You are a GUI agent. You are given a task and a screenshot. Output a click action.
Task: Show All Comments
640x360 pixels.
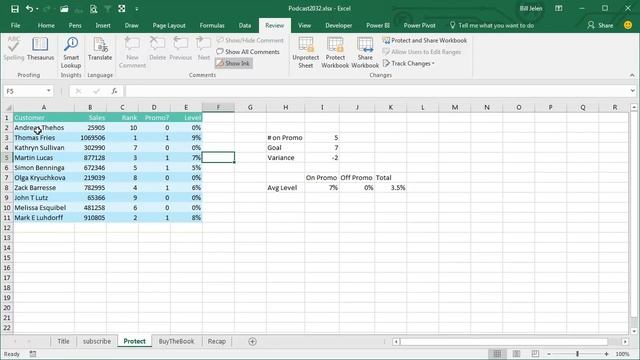(248, 52)
